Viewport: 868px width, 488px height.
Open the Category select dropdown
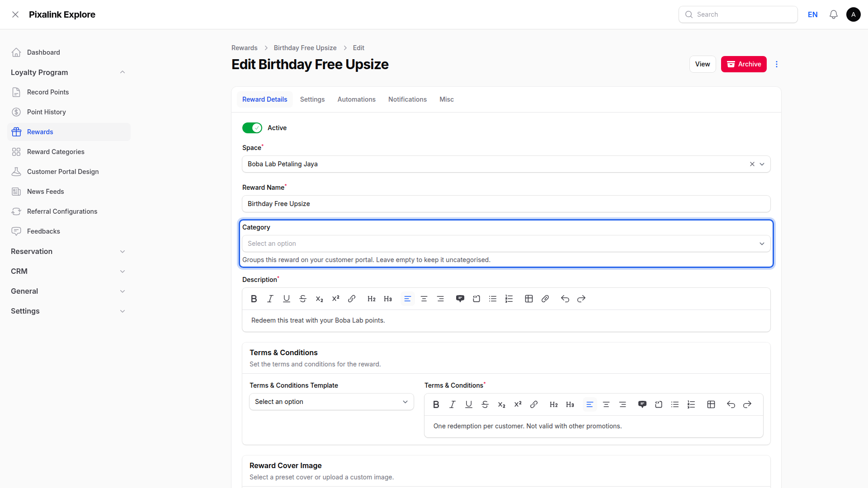(x=506, y=244)
